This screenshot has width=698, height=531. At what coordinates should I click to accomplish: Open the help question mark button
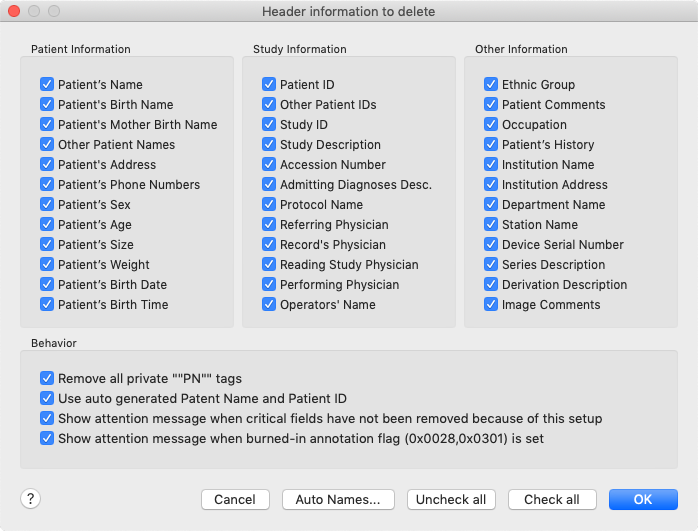[x=29, y=499]
